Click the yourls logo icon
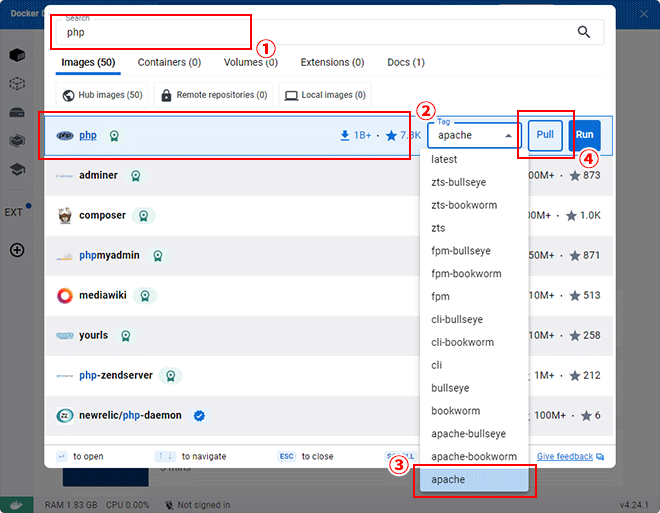This screenshot has width=660, height=513. 65,335
